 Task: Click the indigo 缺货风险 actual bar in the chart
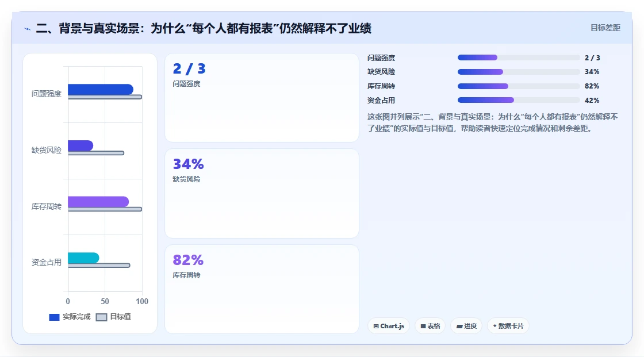(80, 145)
